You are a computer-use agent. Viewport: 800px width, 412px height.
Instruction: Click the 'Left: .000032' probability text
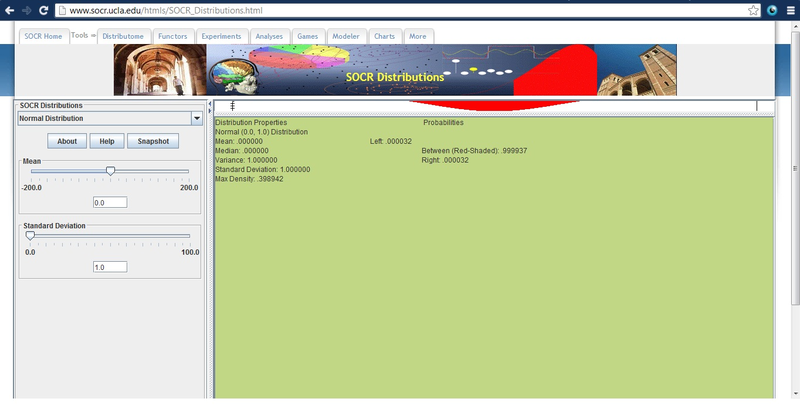pyautogui.click(x=391, y=141)
